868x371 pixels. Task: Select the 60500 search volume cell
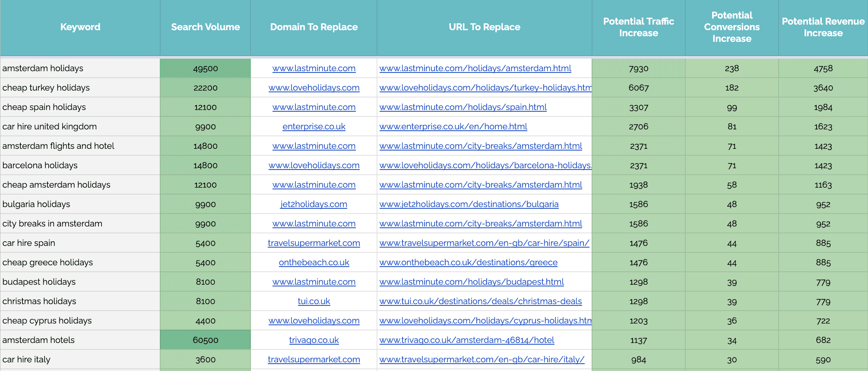[205, 340]
